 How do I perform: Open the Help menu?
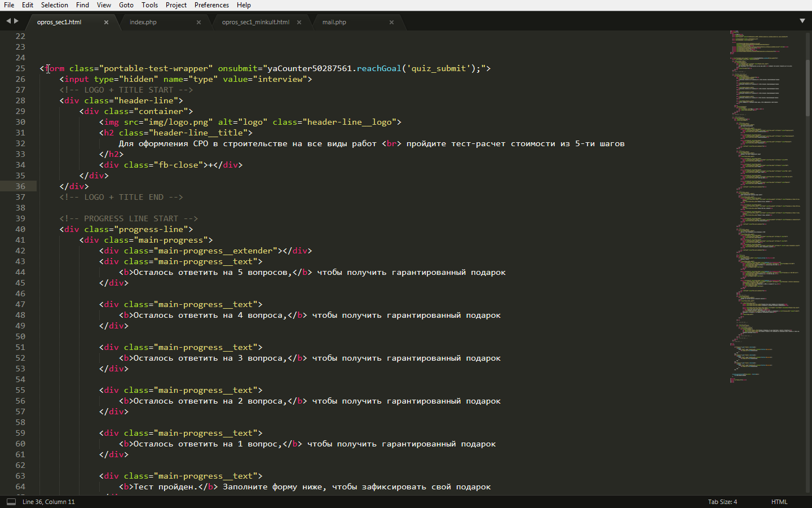(244, 5)
